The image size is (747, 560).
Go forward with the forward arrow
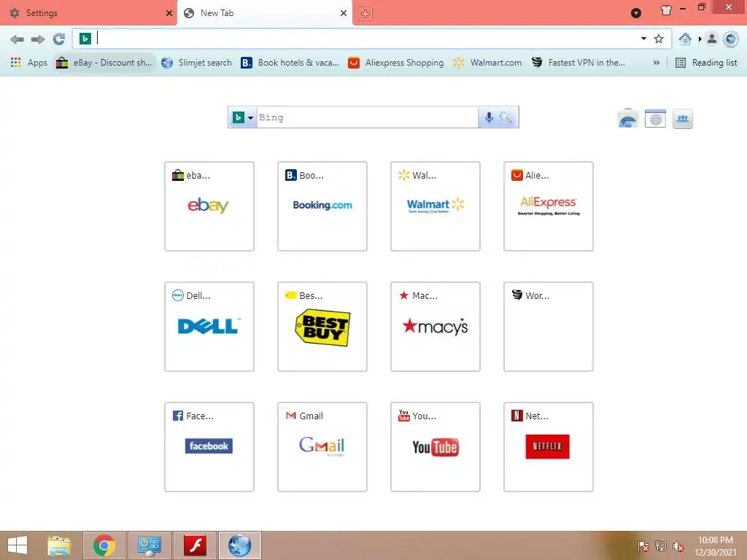click(x=38, y=39)
